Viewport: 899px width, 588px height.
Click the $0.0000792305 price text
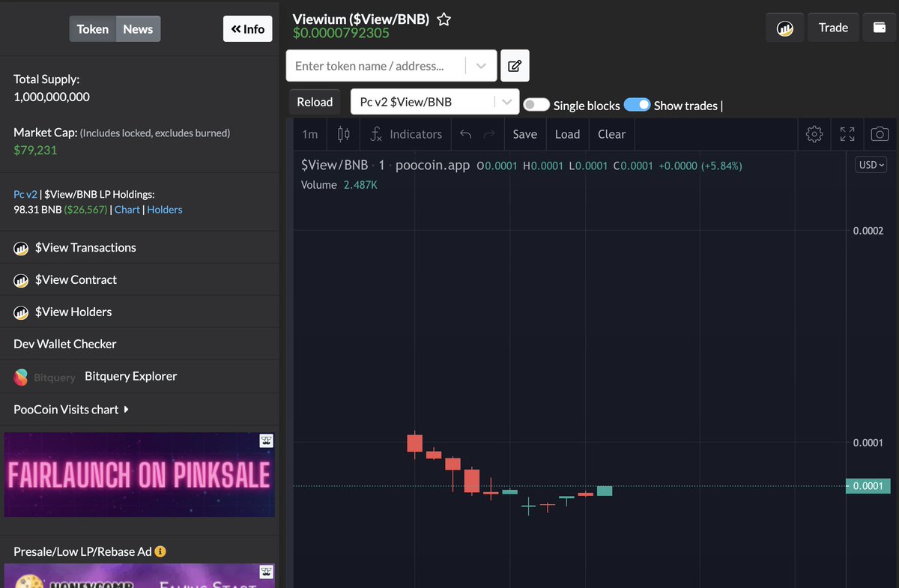tap(341, 34)
